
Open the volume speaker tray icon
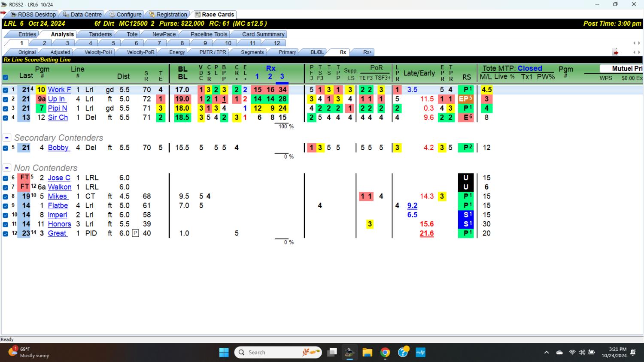[582, 352]
